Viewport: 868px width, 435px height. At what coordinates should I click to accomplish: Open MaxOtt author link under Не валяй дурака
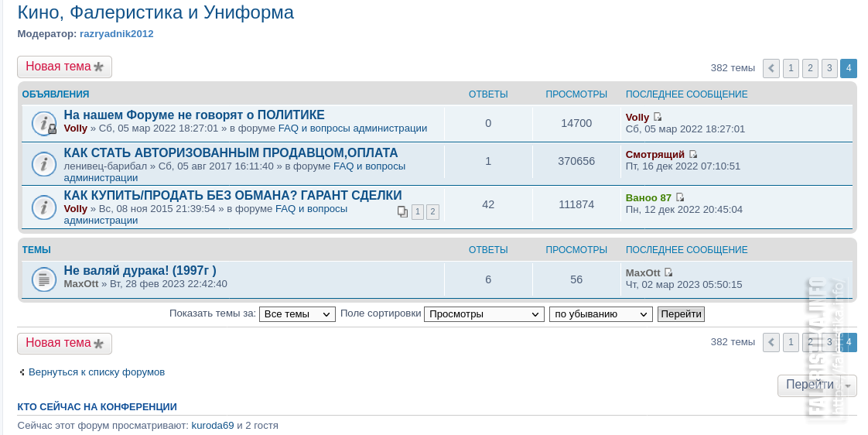click(80, 284)
